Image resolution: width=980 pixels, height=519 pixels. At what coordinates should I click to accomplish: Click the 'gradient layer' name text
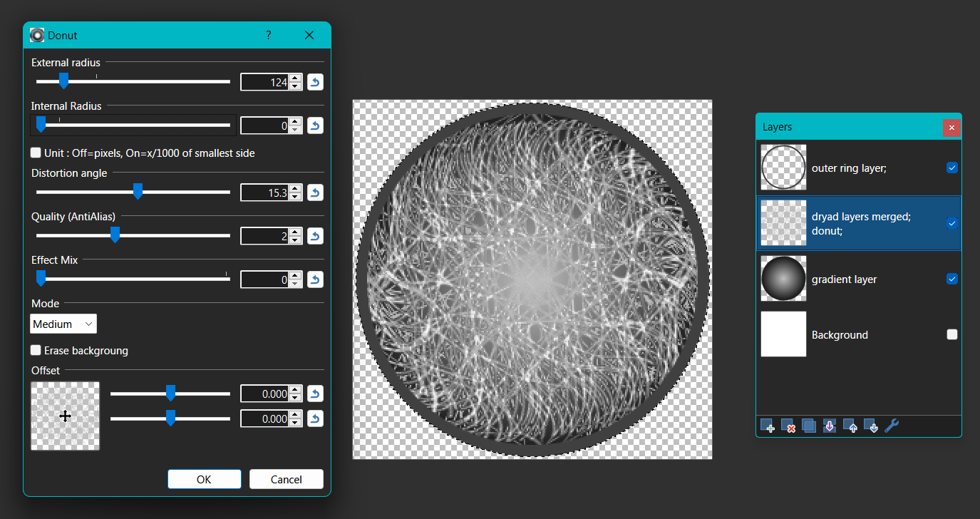pyautogui.click(x=845, y=279)
